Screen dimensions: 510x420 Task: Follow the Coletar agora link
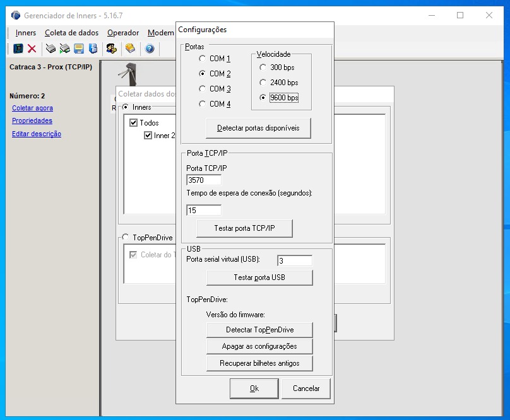click(32, 108)
